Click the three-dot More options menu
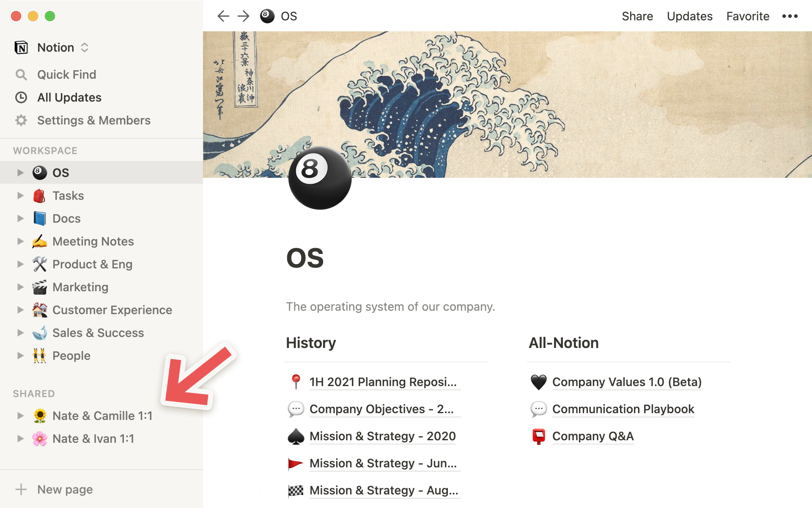 (790, 16)
